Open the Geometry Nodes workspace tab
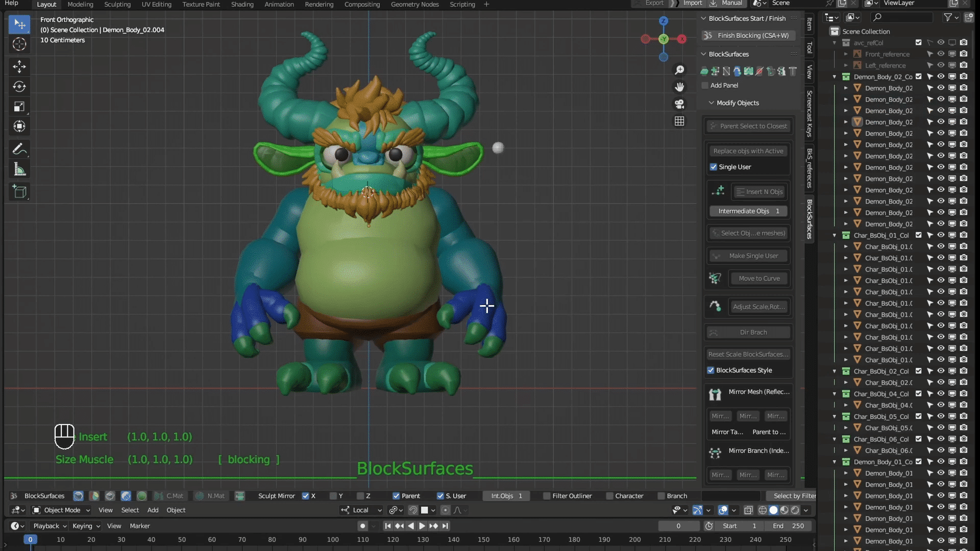This screenshot has height=551, width=980. 414,4
